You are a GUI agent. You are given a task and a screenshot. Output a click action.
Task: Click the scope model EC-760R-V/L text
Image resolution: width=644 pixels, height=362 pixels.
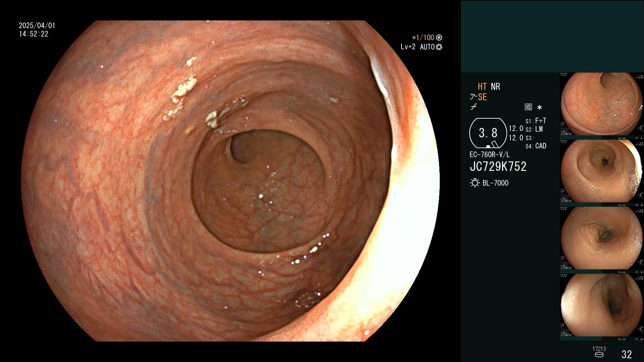(x=490, y=155)
